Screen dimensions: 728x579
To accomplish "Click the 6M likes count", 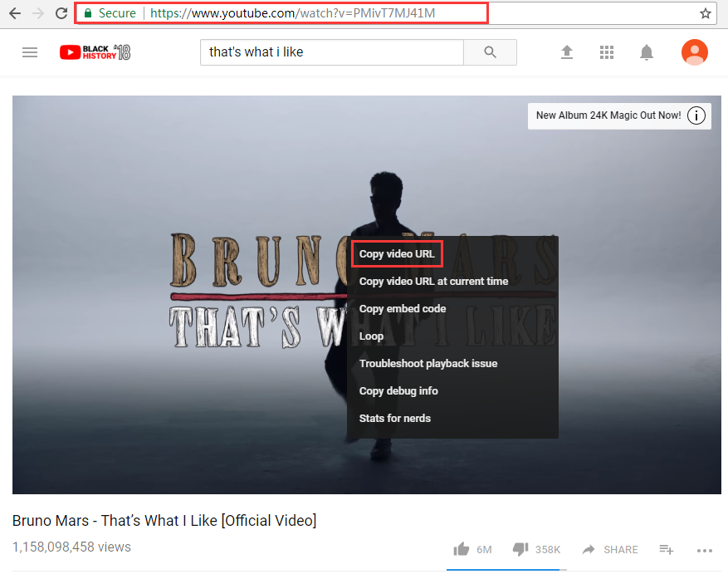I will (484, 550).
